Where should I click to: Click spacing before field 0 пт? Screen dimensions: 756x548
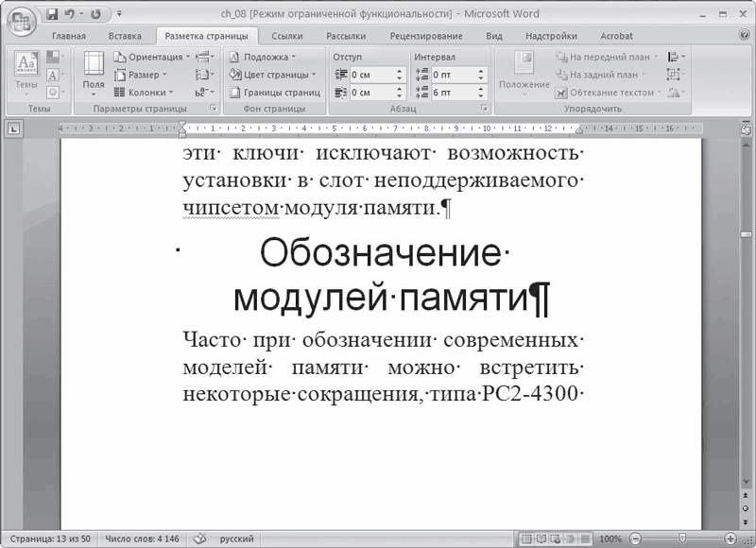454,75
